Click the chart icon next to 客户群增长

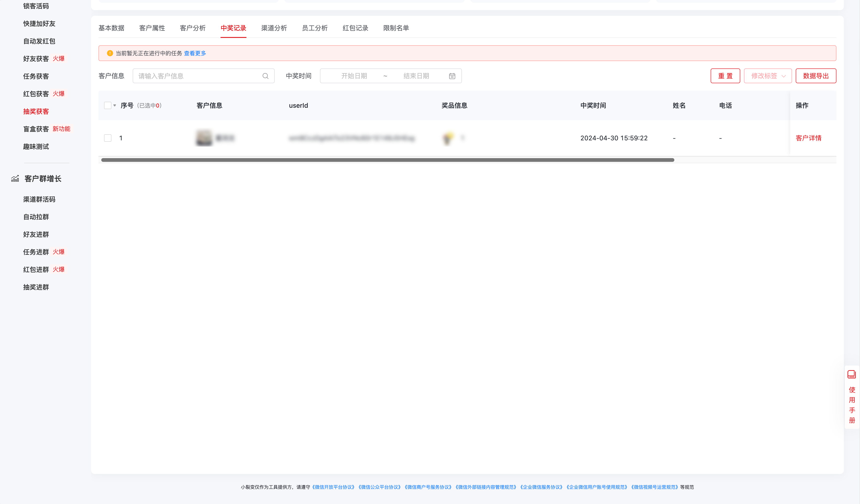[x=15, y=178]
